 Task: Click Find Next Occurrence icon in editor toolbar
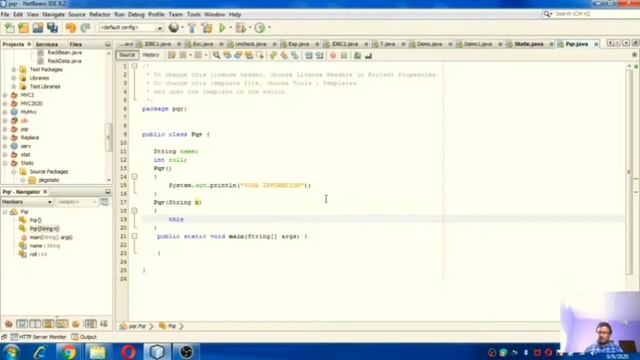tap(238, 55)
